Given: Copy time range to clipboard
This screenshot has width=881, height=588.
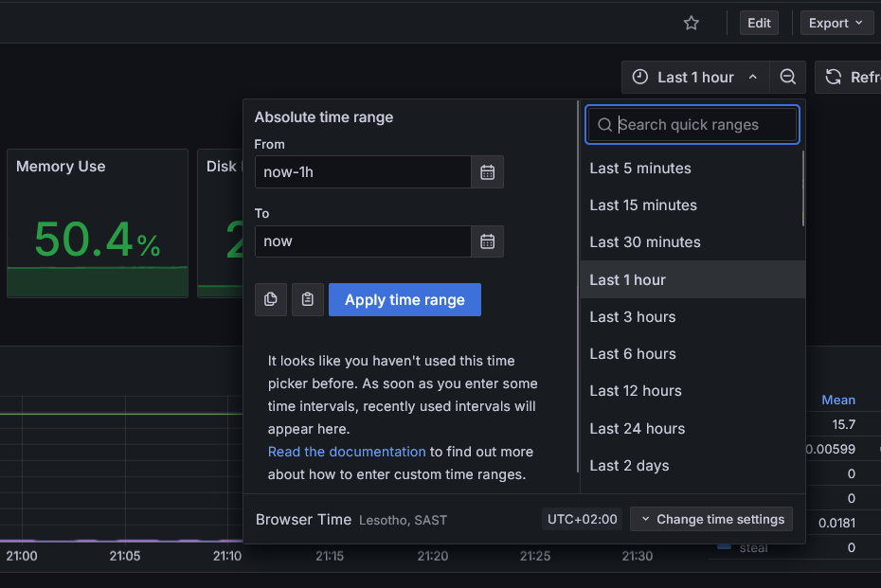Looking at the screenshot, I should [x=271, y=300].
